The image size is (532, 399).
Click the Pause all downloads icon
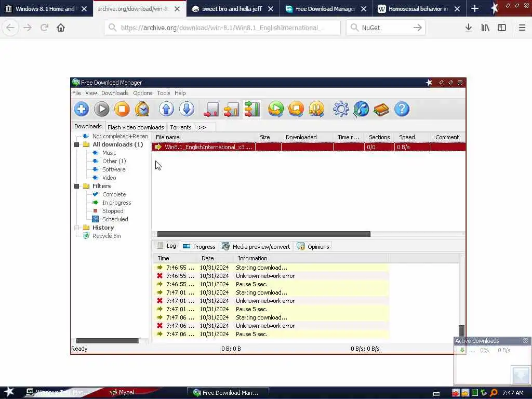point(316,109)
